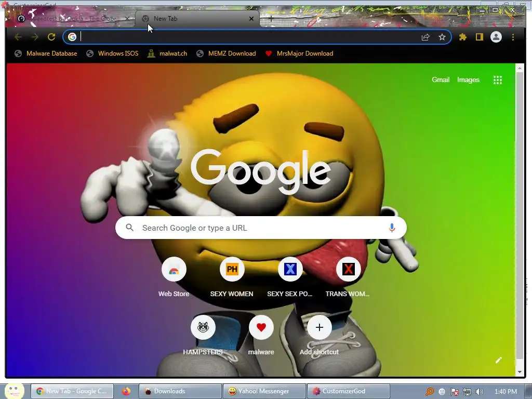532x399 pixels.
Task: Open the MEMZ Download bookmark
Action: (x=227, y=54)
